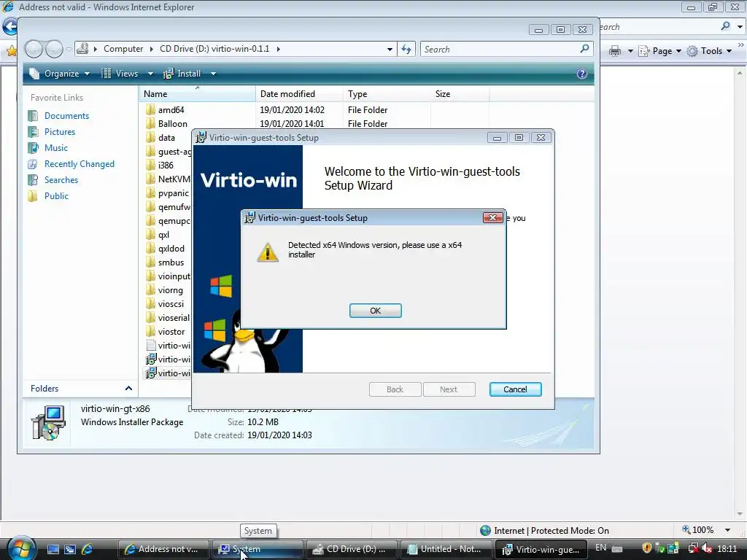Open the IE Tools menu
747x560 pixels.
pyautogui.click(x=709, y=51)
